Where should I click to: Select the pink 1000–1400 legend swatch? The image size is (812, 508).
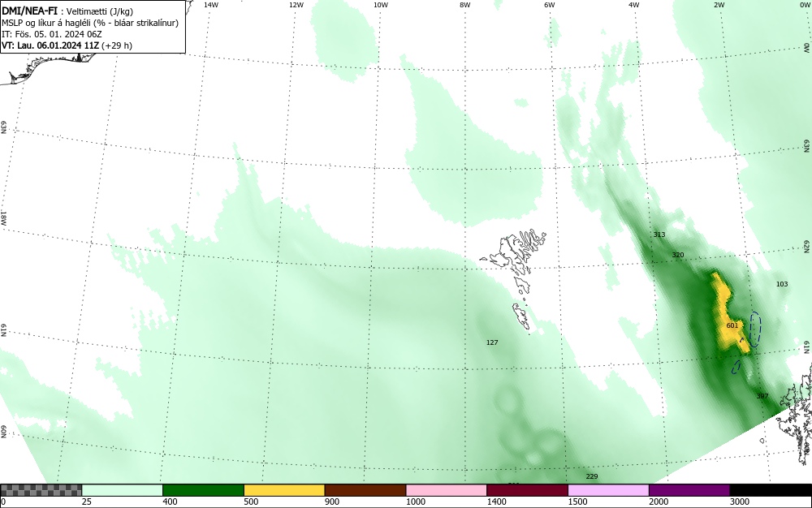click(x=447, y=490)
